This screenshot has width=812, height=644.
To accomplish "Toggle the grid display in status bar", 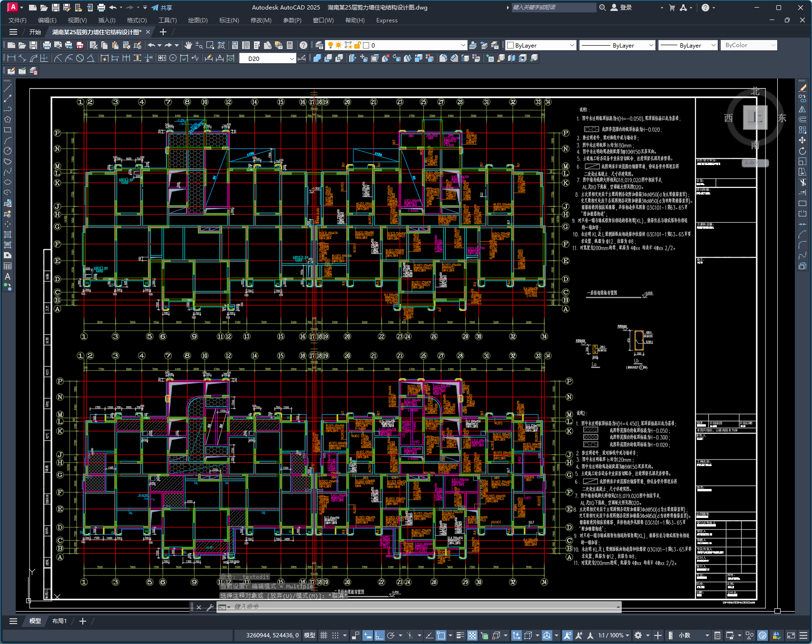I will click(x=323, y=635).
